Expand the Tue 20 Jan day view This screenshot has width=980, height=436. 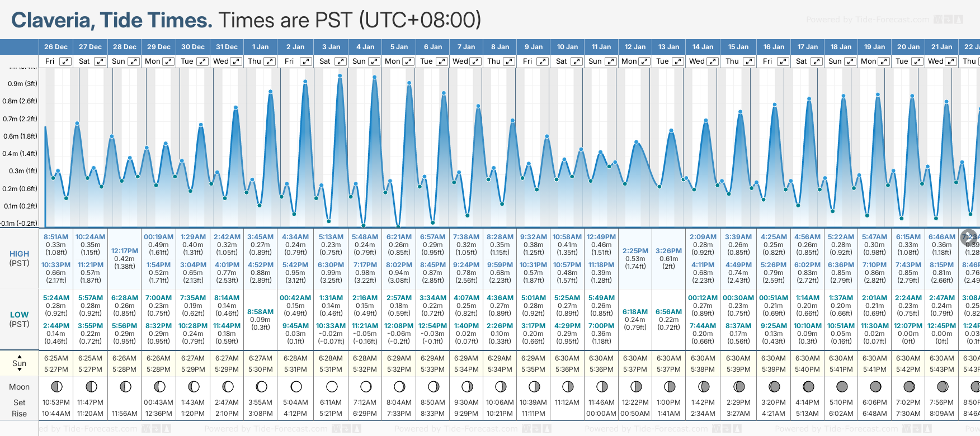coord(917,61)
